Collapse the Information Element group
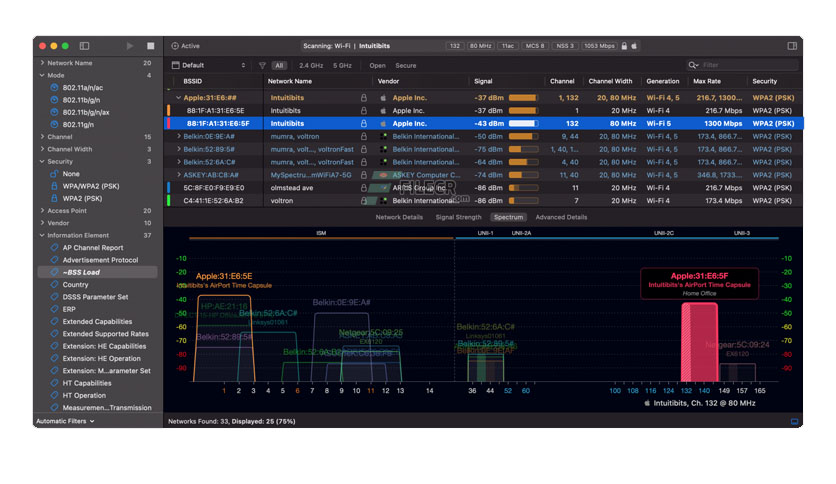 pos(42,235)
